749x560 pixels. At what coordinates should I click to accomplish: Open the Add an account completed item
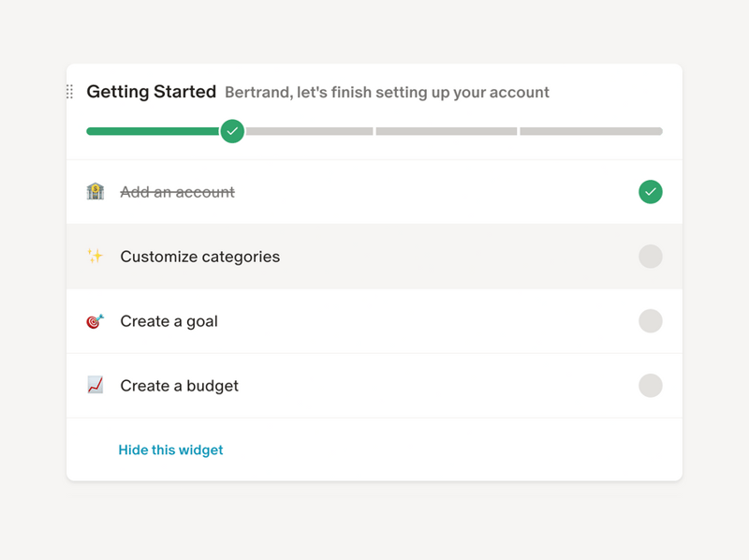point(374,192)
